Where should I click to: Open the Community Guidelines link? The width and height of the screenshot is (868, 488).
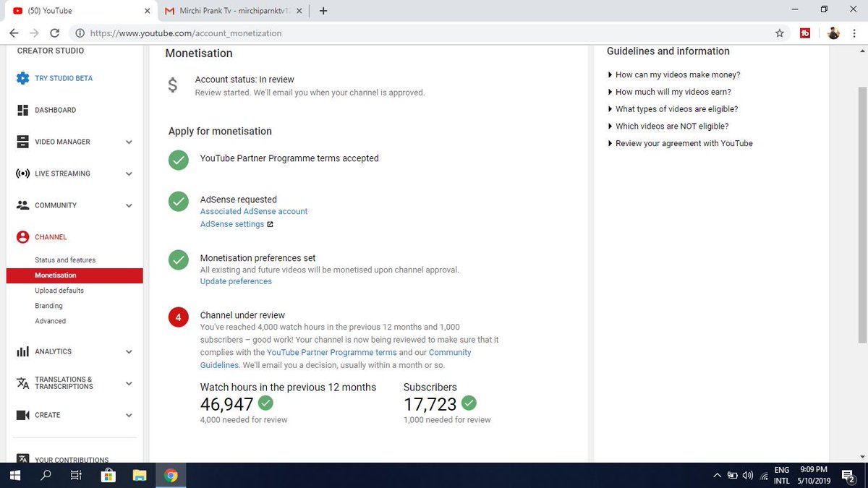(x=336, y=359)
